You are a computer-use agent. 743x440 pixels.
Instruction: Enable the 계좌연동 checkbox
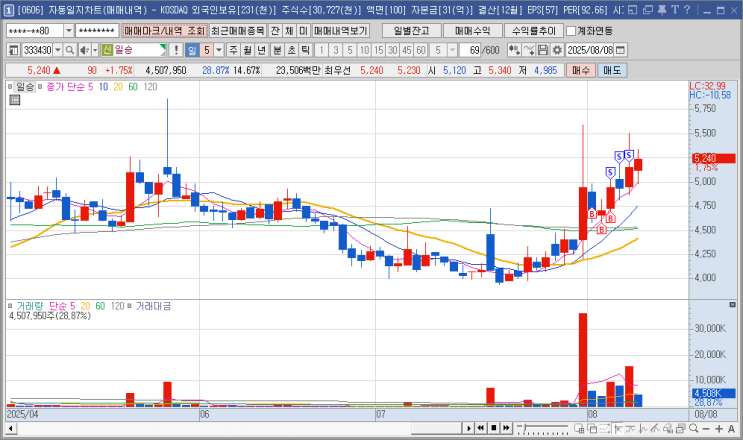pos(571,31)
